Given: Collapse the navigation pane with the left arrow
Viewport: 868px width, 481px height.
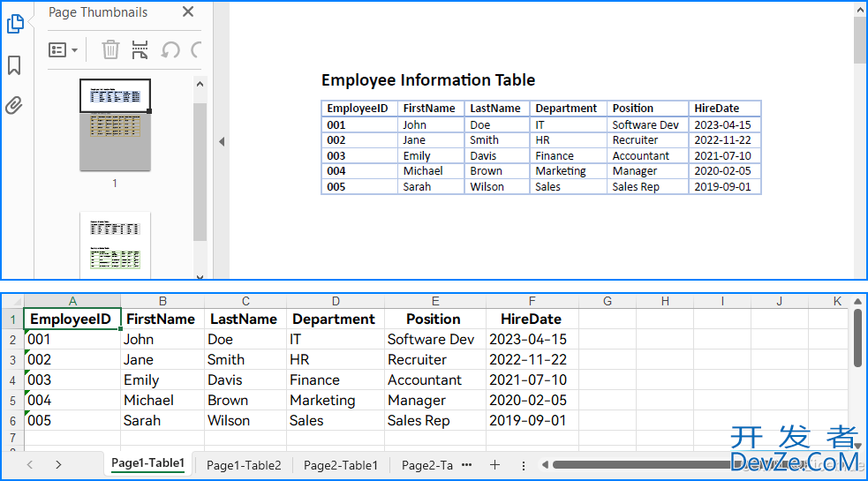Looking at the screenshot, I should point(222,142).
